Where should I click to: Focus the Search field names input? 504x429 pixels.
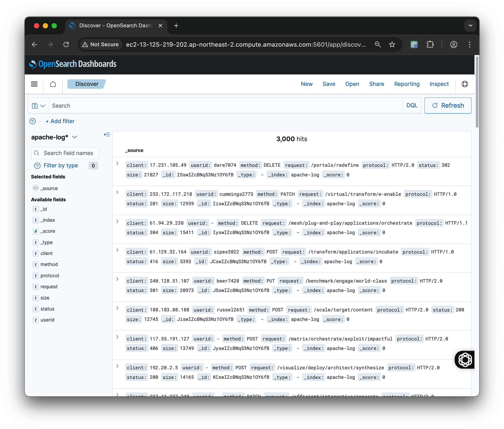pos(68,153)
